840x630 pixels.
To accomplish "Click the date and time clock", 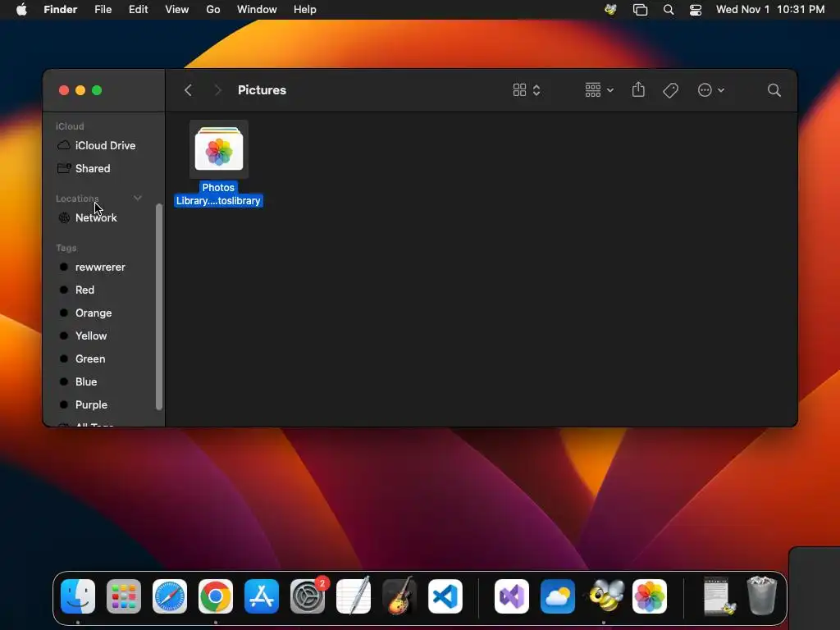I will 770,10.
